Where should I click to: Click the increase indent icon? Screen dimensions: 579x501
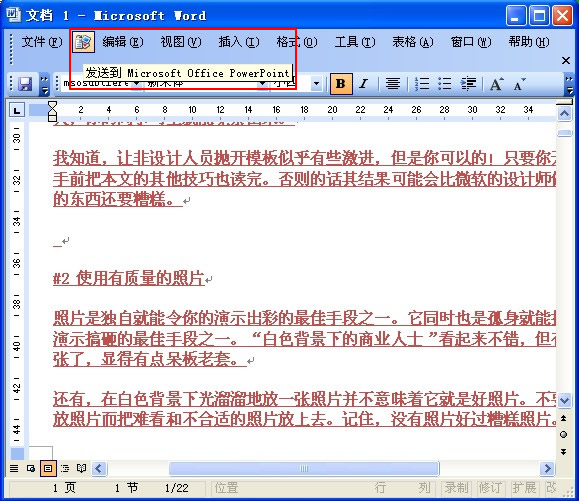[468, 84]
